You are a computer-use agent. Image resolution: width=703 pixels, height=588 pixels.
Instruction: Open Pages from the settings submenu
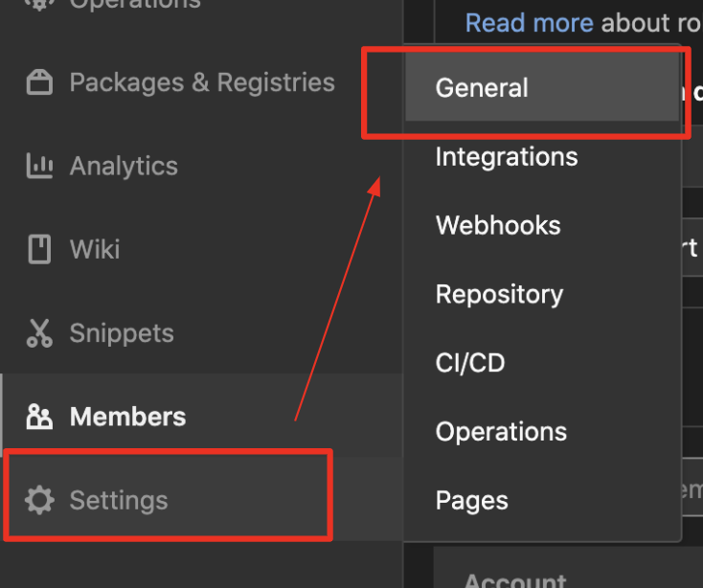tap(542, 500)
